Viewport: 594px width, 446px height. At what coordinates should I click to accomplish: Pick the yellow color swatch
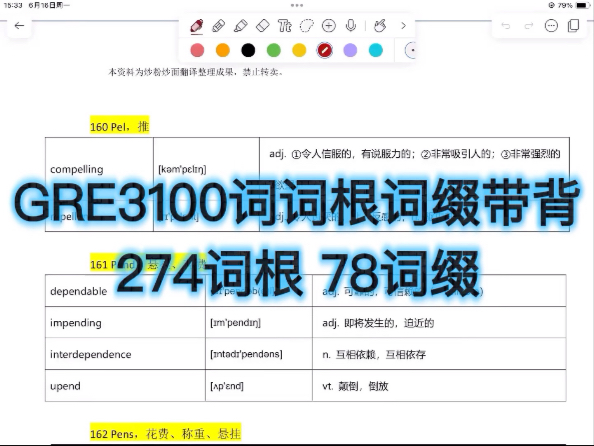tap(299, 50)
